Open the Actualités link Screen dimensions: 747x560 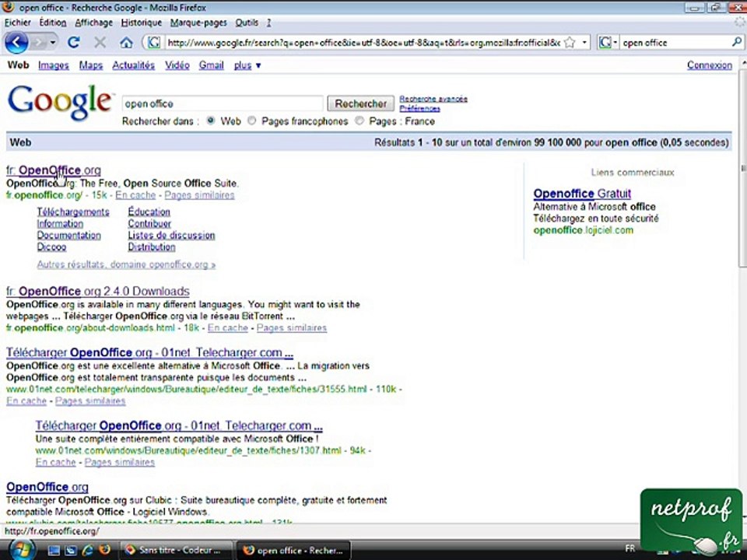(x=133, y=65)
